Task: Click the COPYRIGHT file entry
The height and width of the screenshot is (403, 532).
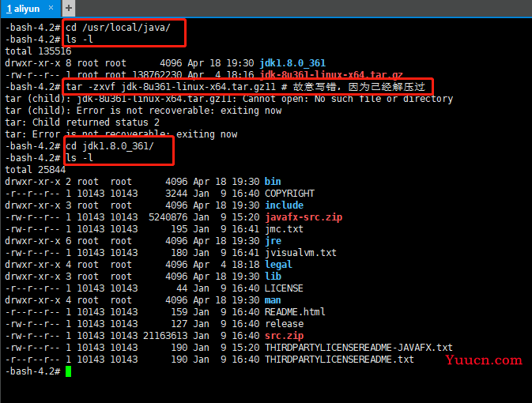Action: tap(289, 194)
